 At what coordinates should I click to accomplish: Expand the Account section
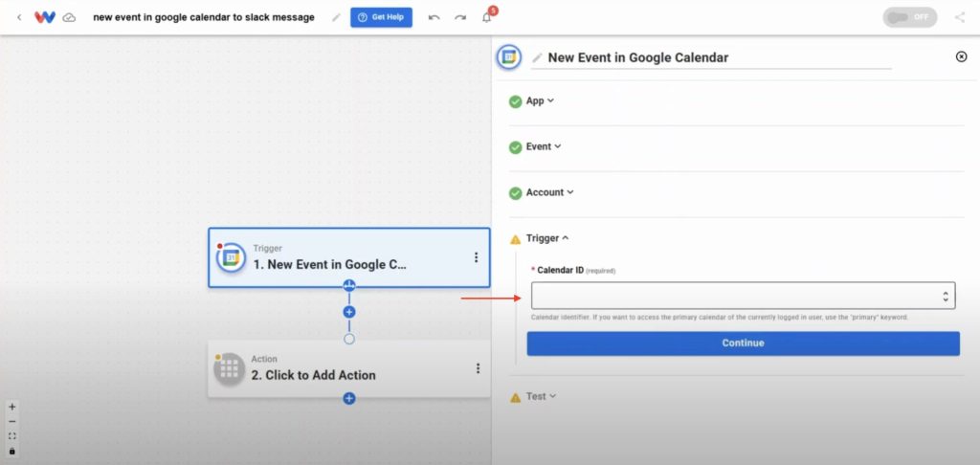point(549,192)
